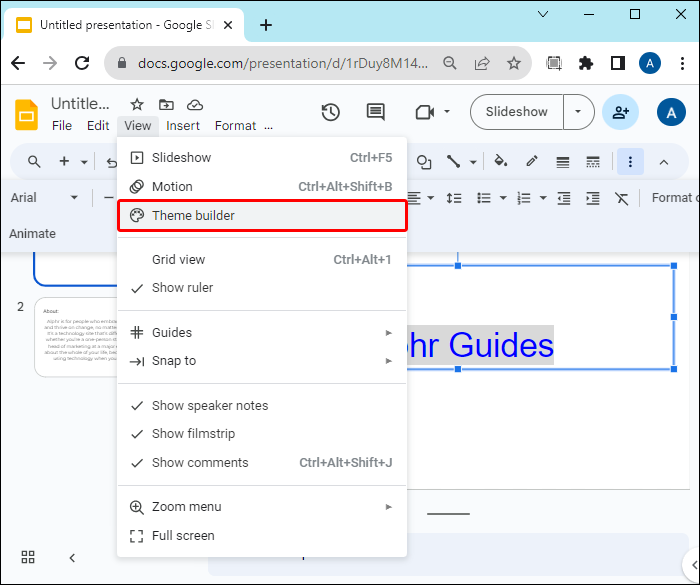This screenshot has height=585, width=700.
Task: Select the line tool icon
Action: click(x=453, y=161)
